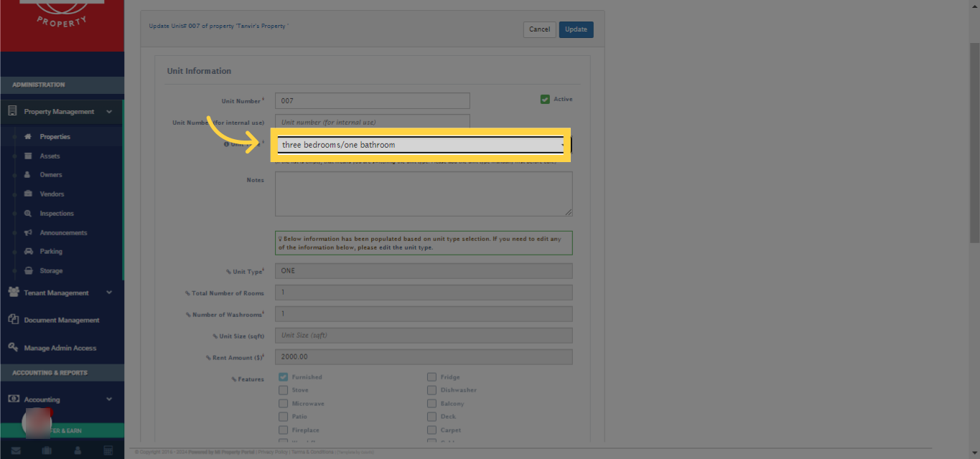Viewport: 980px width, 459px height.
Task: Open Vendors in the sidebar
Action: click(x=52, y=194)
